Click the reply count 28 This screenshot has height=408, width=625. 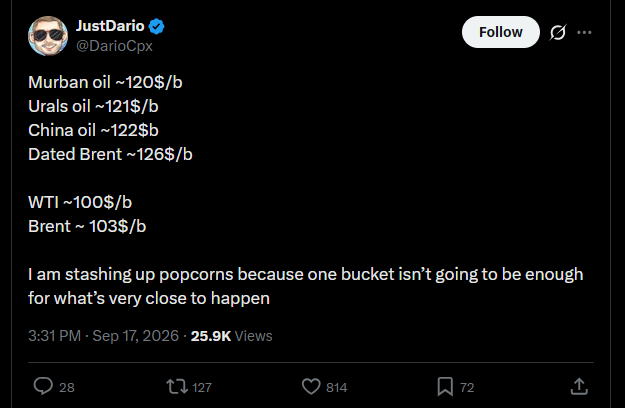tap(67, 387)
